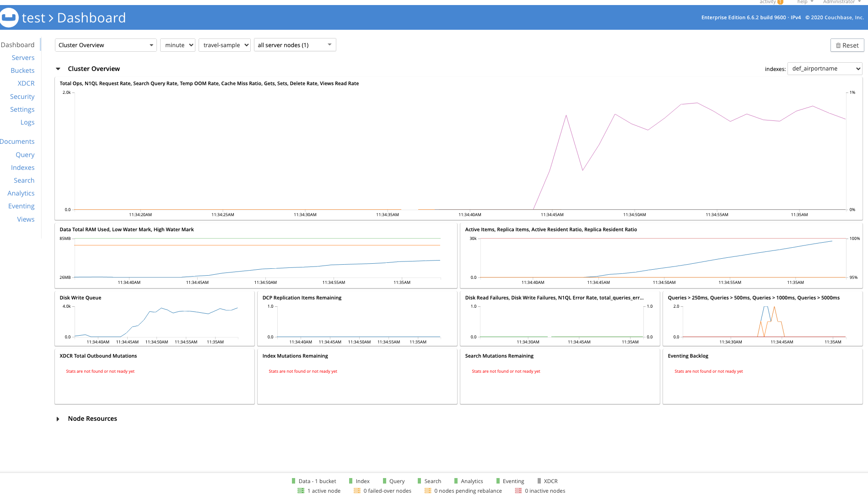868x495 pixels.
Task: Click the Reset button
Action: click(x=847, y=45)
